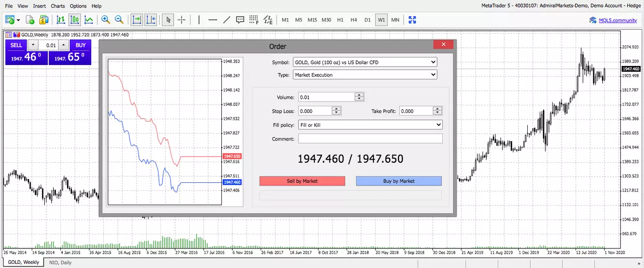Click the one-click volume 0.01 field

(48, 45)
